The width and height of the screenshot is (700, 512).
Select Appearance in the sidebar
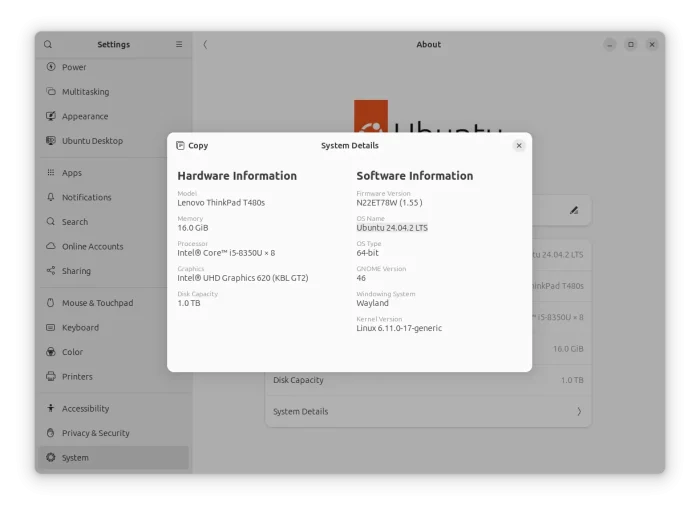(x=113, y=116)
